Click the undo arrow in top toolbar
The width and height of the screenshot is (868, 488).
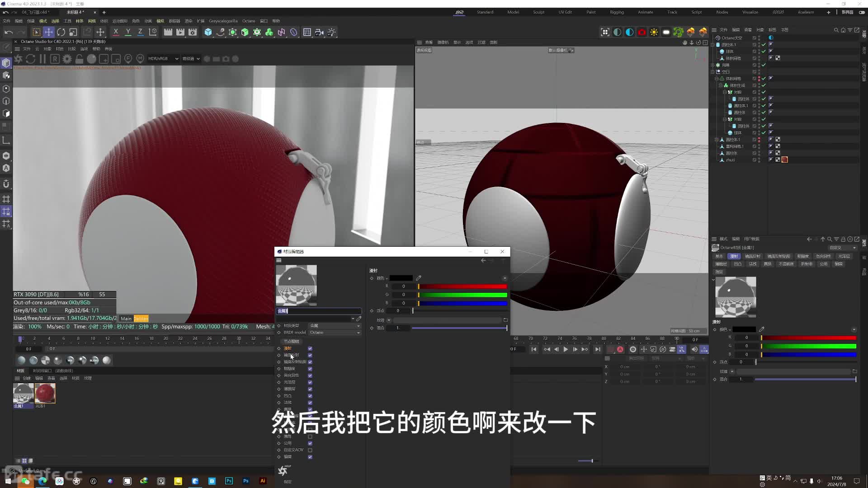pyautogui.click(x=8, y=32)
